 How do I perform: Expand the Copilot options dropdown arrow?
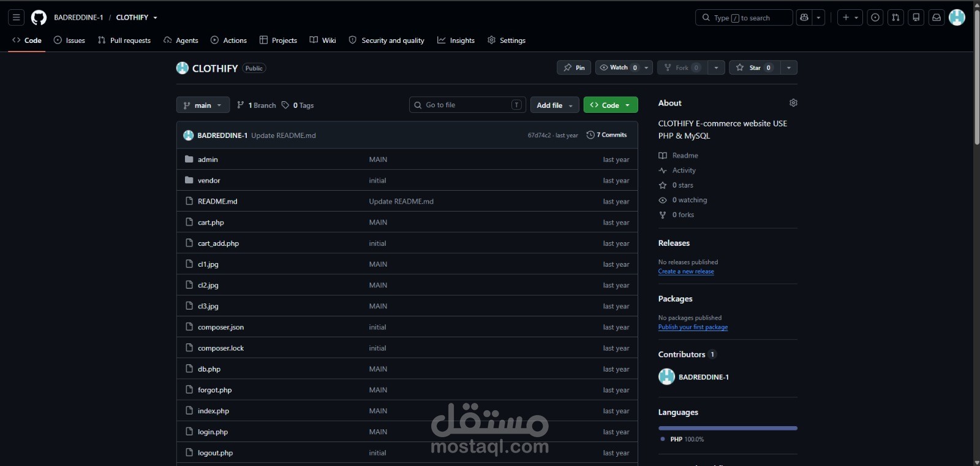click(x=819, y=18)
